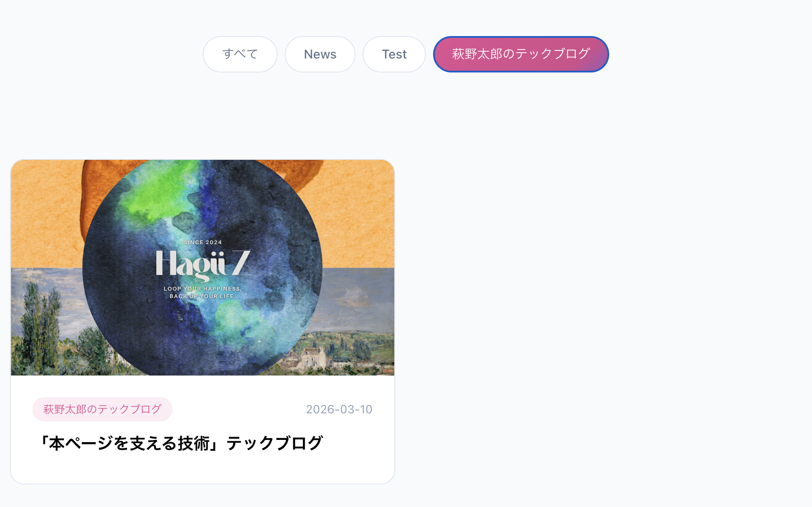Choose the Test category filter
The image size is (812, 507).
(394, 54)
